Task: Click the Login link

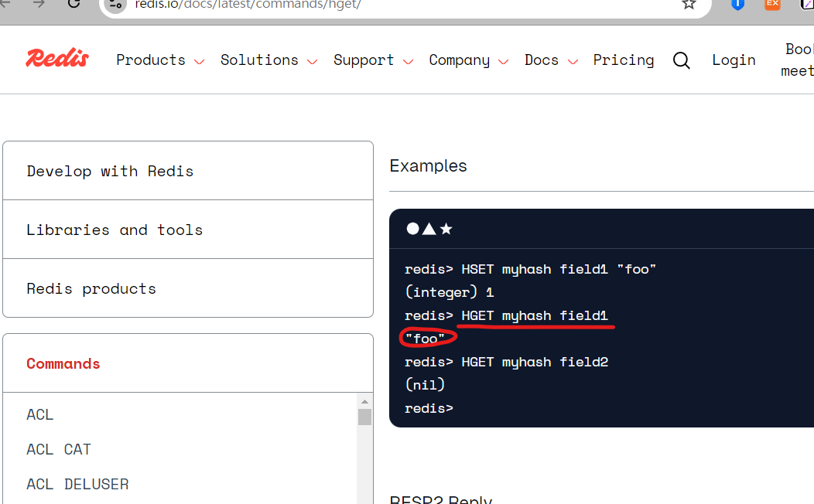Action: (734, 60)
